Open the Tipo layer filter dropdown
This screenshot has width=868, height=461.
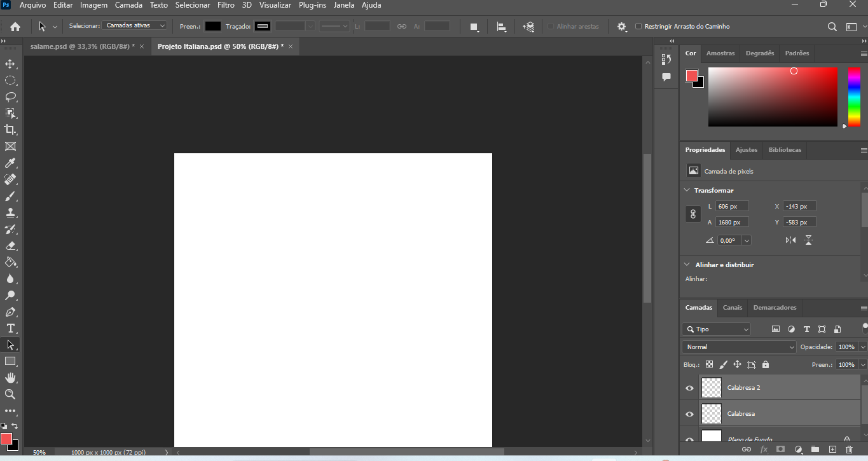716,329
